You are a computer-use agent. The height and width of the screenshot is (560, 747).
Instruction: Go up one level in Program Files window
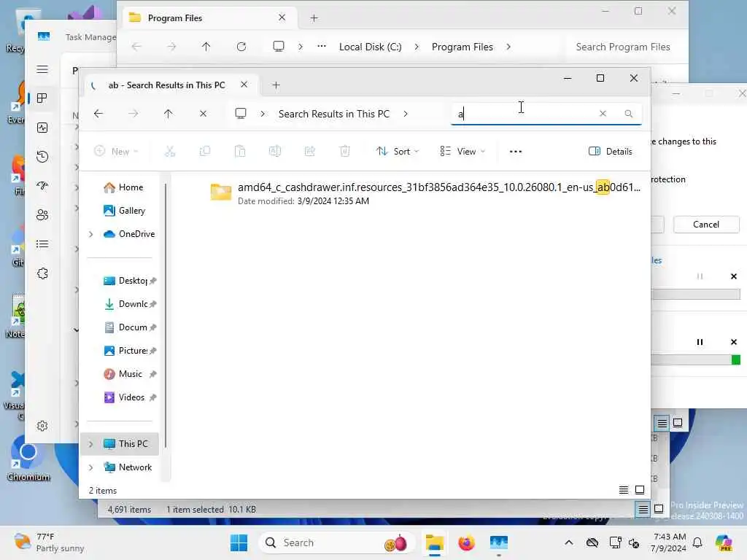coord(206,47)
